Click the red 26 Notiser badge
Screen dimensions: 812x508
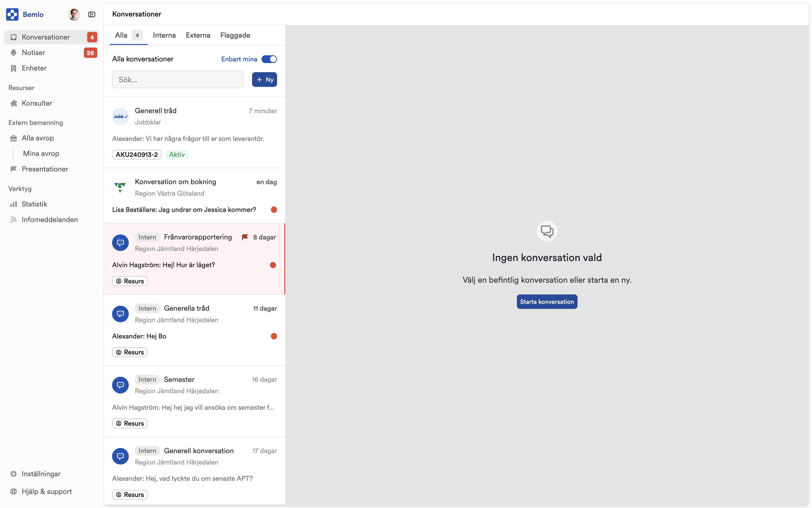point(90,53)
